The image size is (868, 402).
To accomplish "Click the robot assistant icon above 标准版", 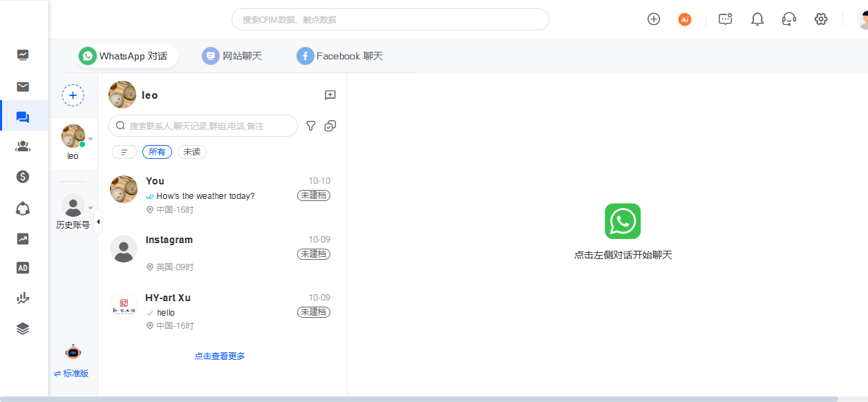I will click(73, 352).
